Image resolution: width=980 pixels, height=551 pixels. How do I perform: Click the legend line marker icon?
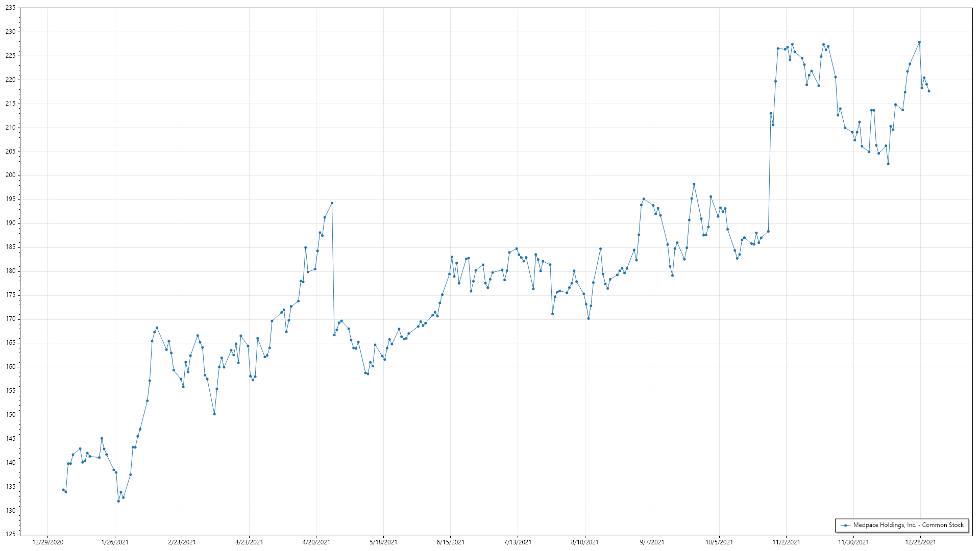pos(845,525)
